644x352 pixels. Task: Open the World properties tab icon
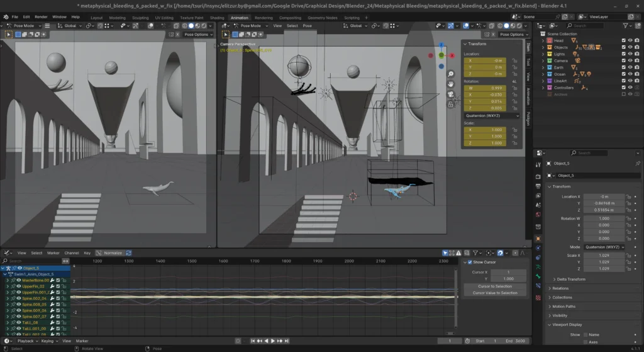point(538,215)
